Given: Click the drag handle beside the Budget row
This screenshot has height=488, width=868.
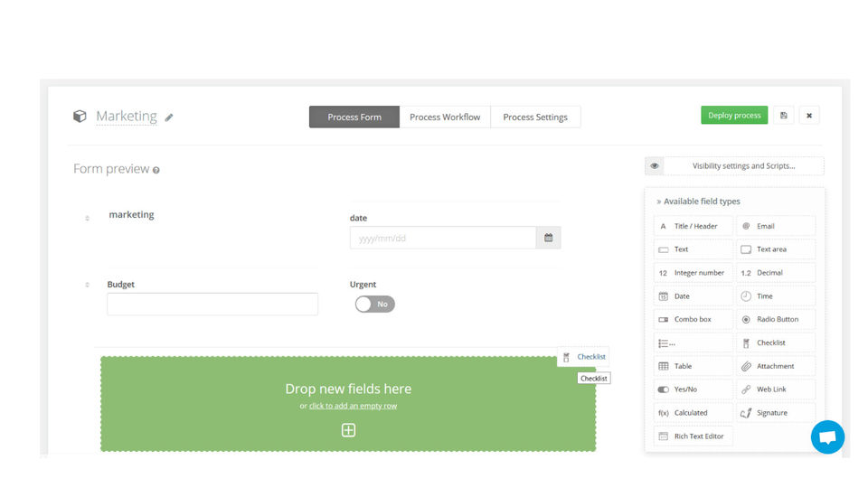Looking at the screenshot, I should click(x=87, y=285).
